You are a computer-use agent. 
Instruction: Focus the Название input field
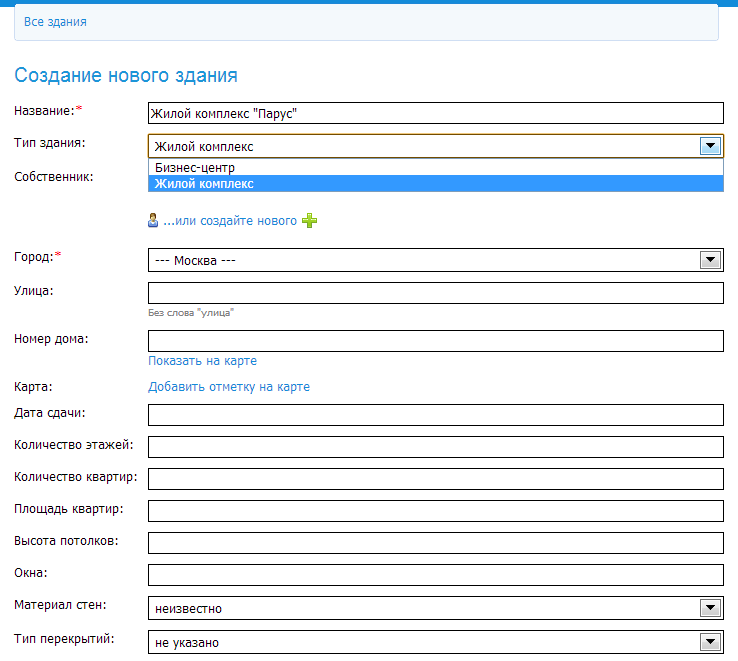[x=436, y=113]
